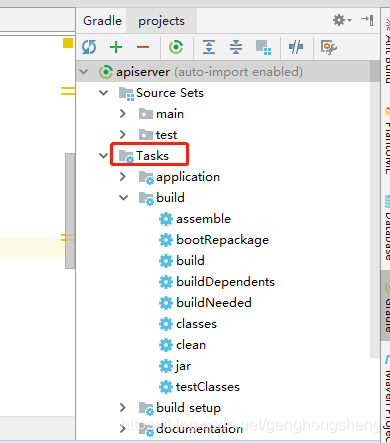
Task: Click gear icon beside assemble
Action: [x=166, y=219]
